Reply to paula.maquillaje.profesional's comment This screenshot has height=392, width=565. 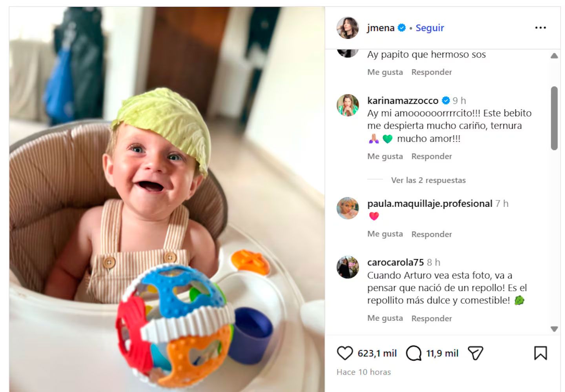[432, 234]
